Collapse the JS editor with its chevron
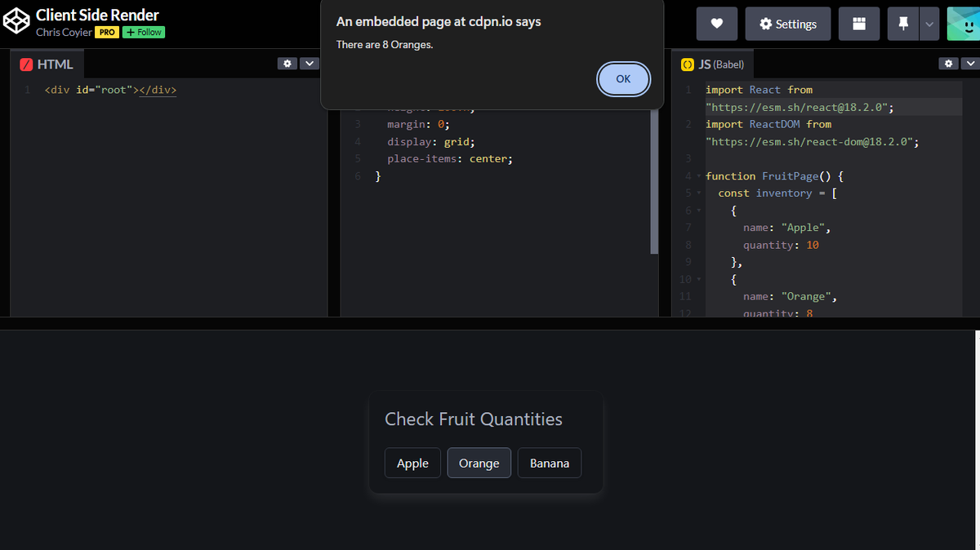This screenshot has width=980, height=550. click(x=970, y=63)
